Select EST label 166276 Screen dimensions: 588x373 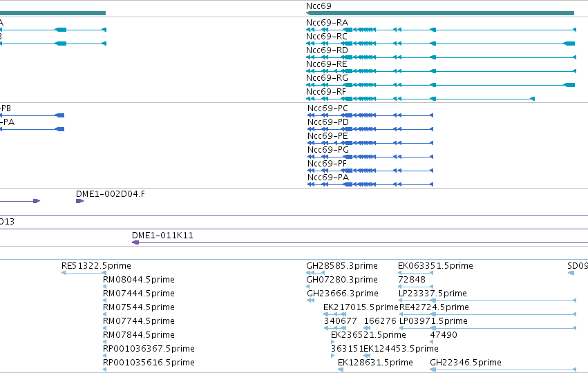pos(380,321)
